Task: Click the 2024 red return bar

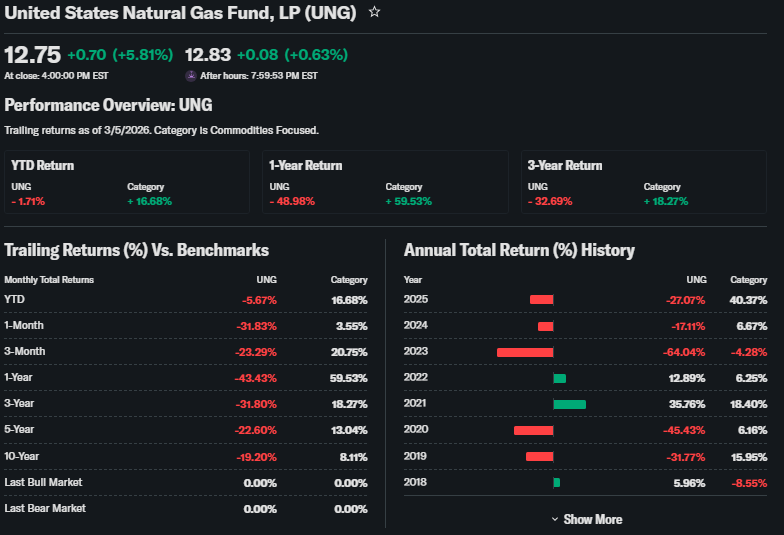Action: [x=545, y=326]
